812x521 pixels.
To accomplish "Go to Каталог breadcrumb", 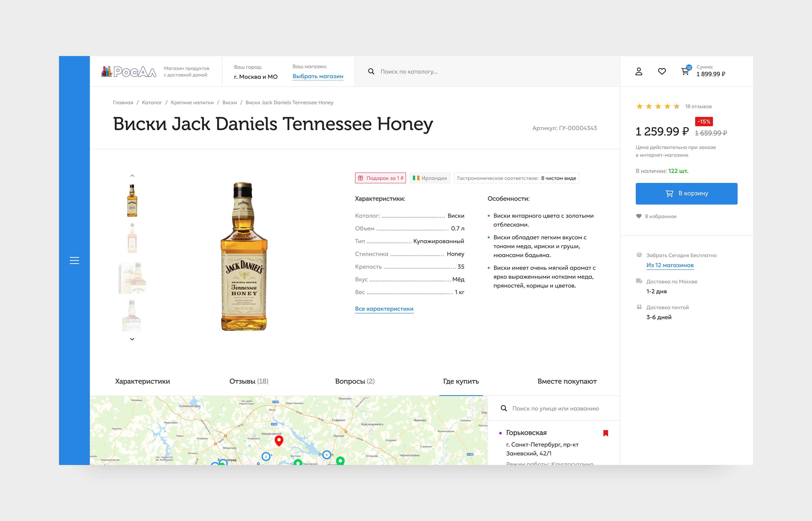I will coord(152,102).
